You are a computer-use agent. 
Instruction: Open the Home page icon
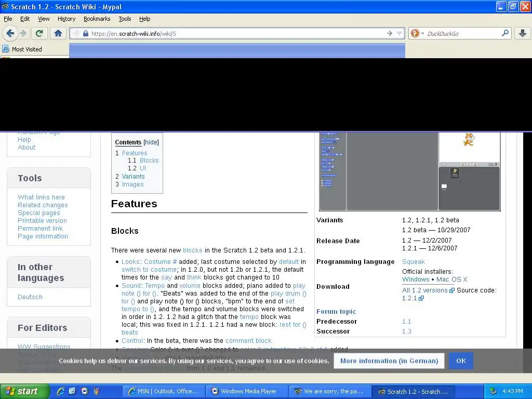point(58,33)
